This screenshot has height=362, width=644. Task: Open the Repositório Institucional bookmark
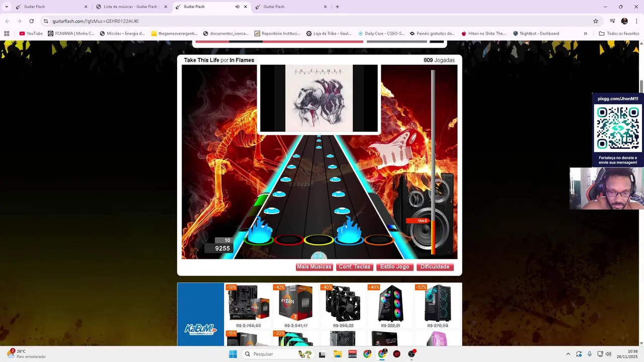[277, 34]
